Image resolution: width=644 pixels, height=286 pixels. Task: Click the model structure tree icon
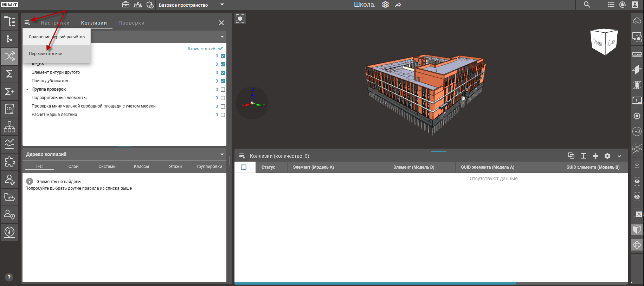tap(9, 21)
